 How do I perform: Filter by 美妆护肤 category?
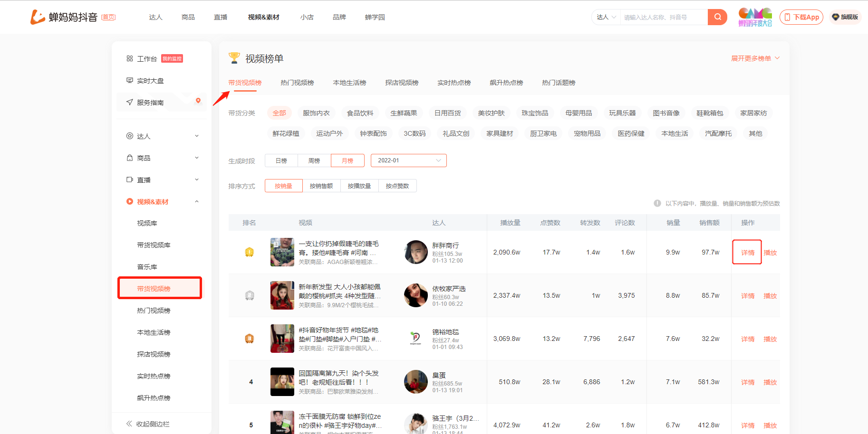click(492, 113)
